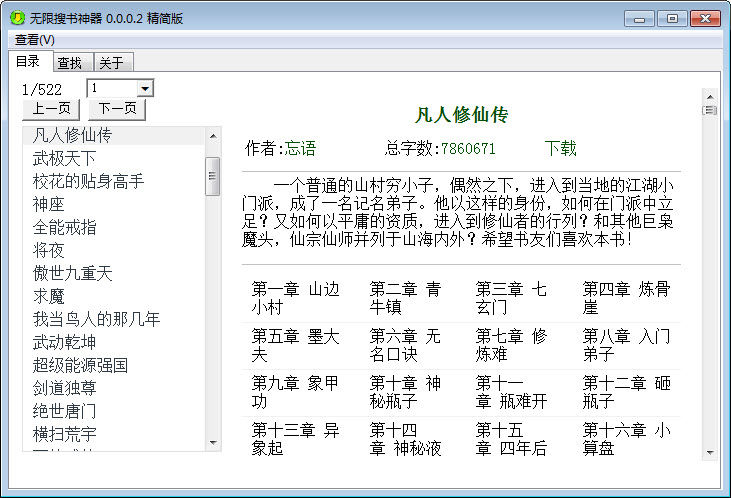The width and height of the screenshot is (731, 498).
Task: Maximize the 无限搜书神器 window
Action: point(672,19)
